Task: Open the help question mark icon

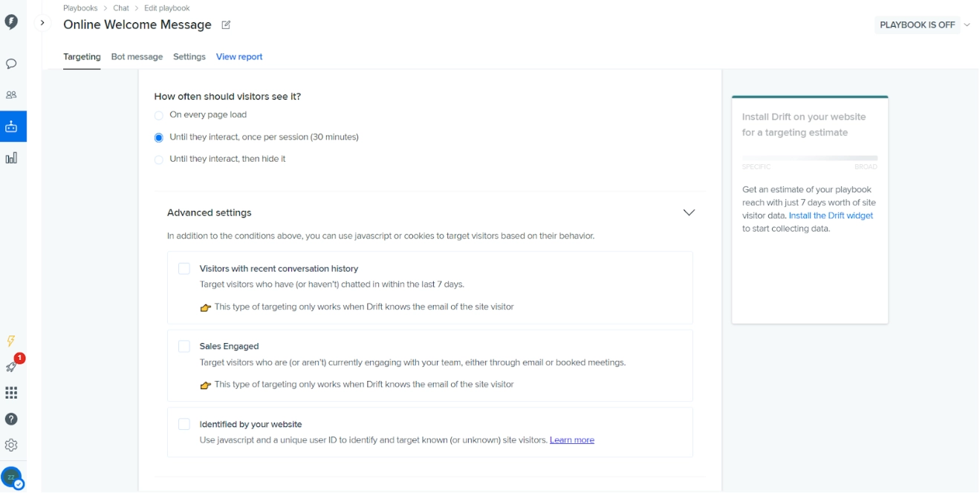Action: [x=11, y=419]
